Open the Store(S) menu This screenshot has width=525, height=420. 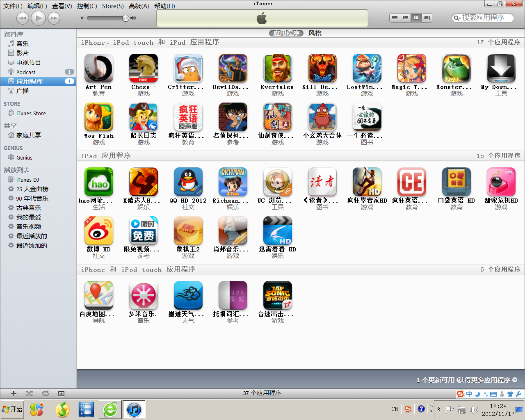(x=113, y=6)
